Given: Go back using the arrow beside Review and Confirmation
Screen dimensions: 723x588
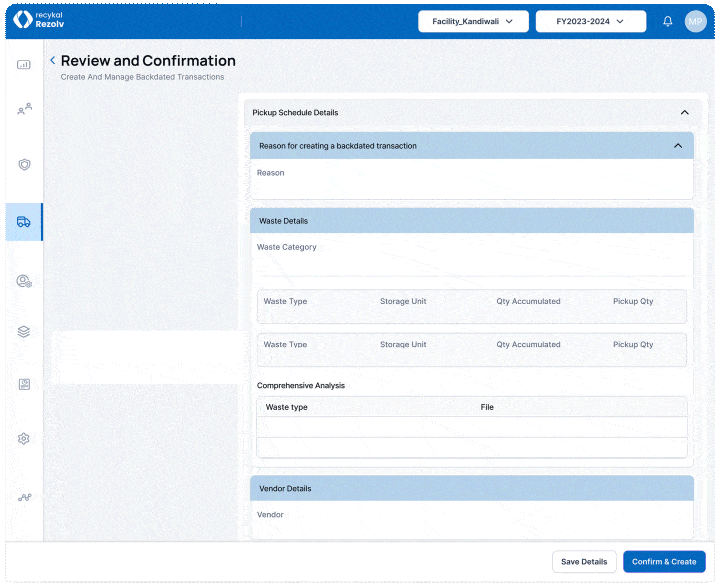Looking at the screenshot, I should coord(52,61).
